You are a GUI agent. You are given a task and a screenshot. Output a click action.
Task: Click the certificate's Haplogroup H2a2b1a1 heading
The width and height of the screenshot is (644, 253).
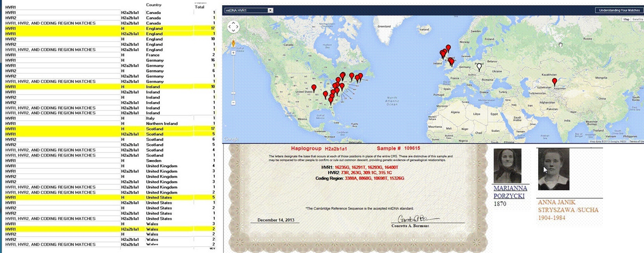319,149
